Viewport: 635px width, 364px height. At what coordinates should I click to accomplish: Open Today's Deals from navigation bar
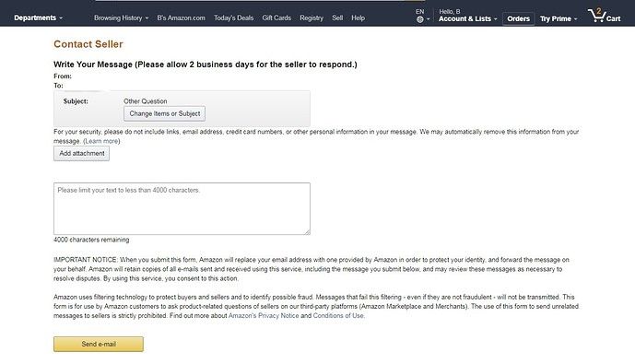tap(234, 18)
